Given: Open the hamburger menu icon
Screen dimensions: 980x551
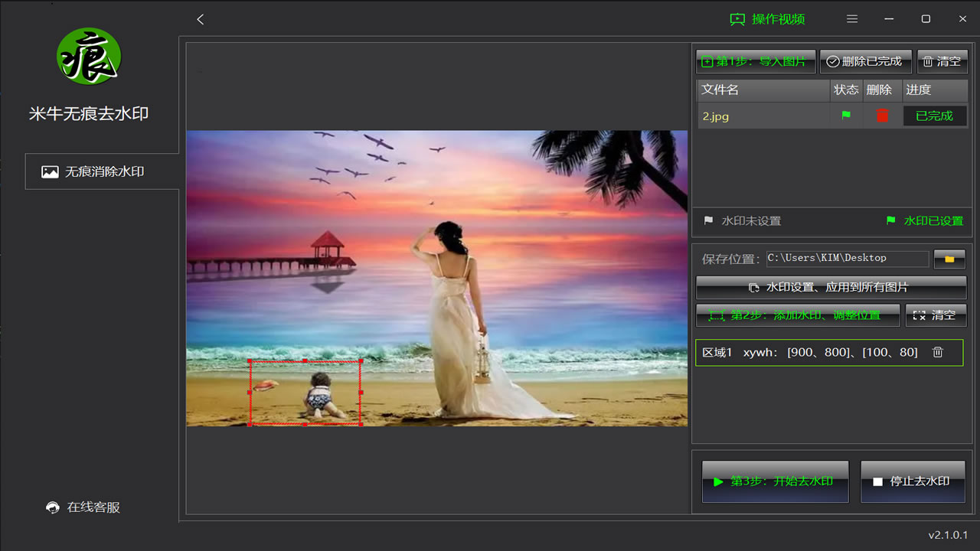Looking at the screenshot, I should pos(852,19).
